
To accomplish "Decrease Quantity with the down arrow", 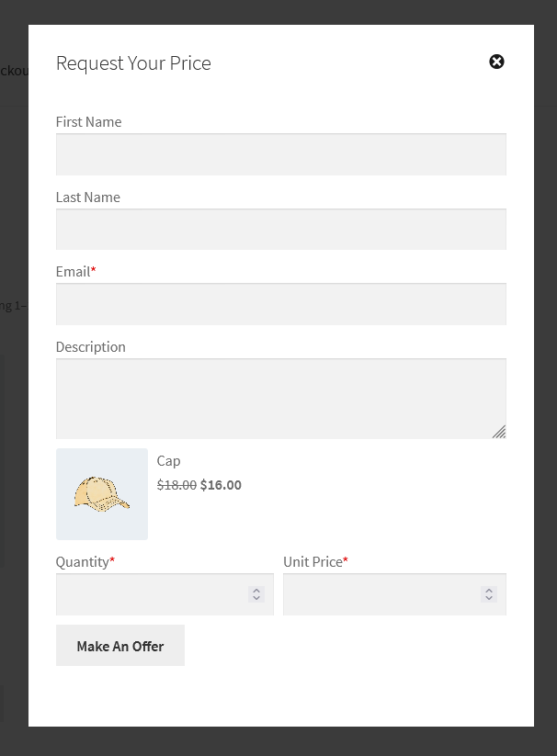I will [x=257, y=599].
